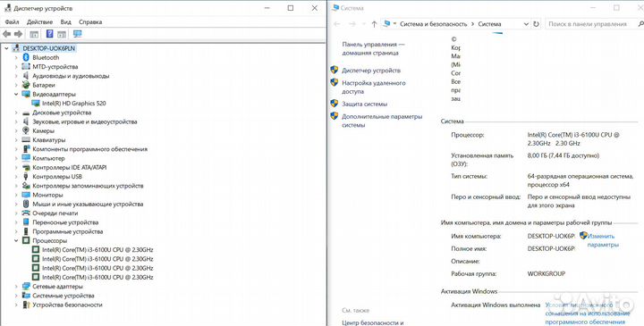Click the search magnifier icon in the Control Panel
Screen dimensions: 644x326
[x=640, y=24]
